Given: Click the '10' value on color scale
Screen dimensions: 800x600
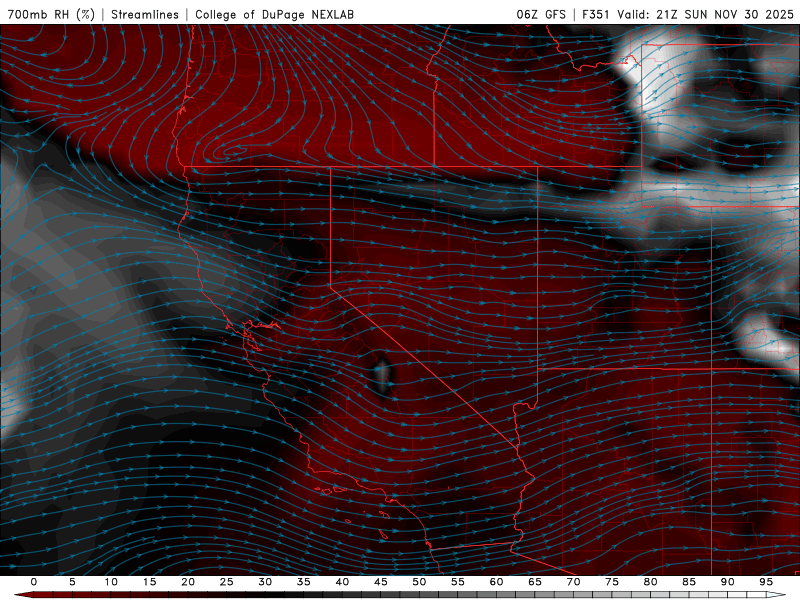Looking at the screenshot, I should 111,582.
